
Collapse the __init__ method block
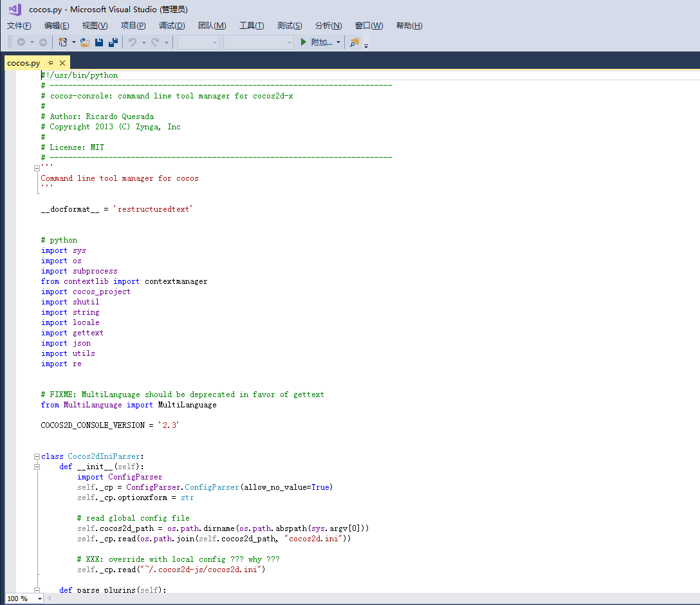tap(37, 467)
